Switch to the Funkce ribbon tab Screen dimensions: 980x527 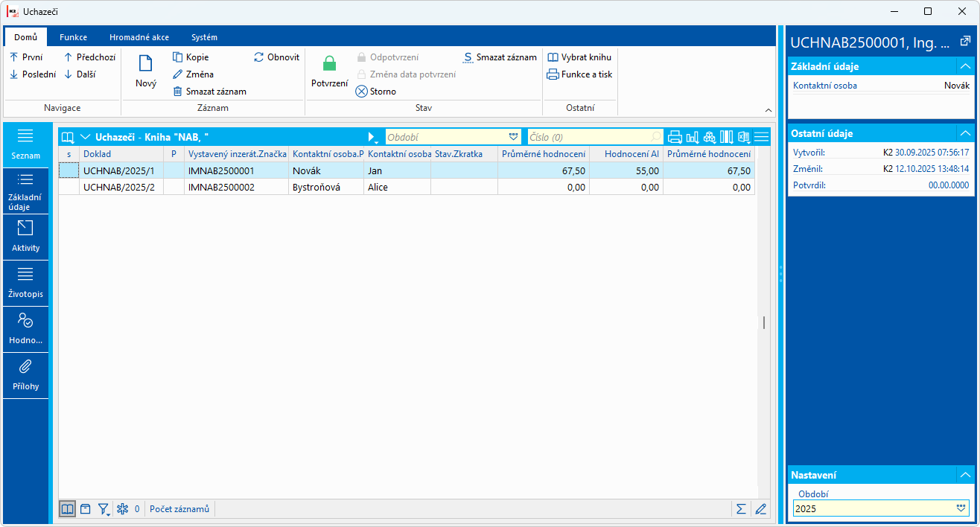[73, 37]
